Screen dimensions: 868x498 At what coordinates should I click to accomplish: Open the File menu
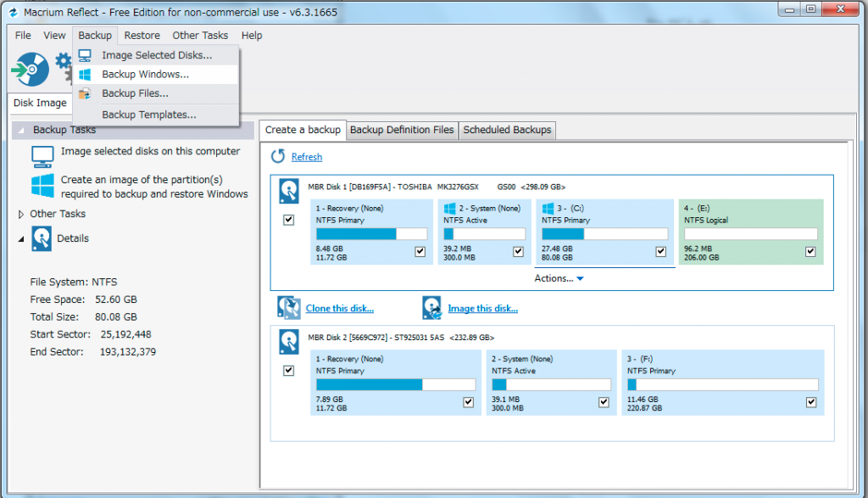click(x=23, y=36)
